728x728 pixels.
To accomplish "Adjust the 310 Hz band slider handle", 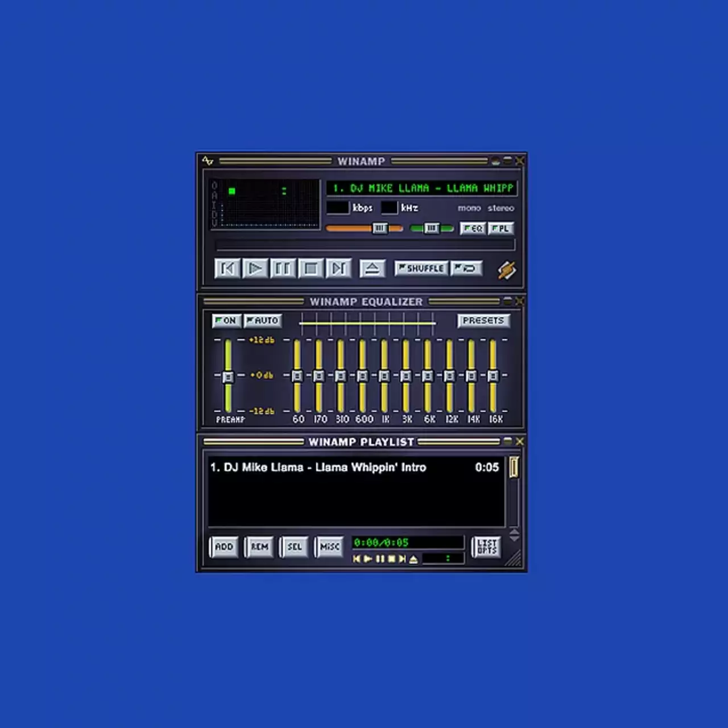I will 340,376.
